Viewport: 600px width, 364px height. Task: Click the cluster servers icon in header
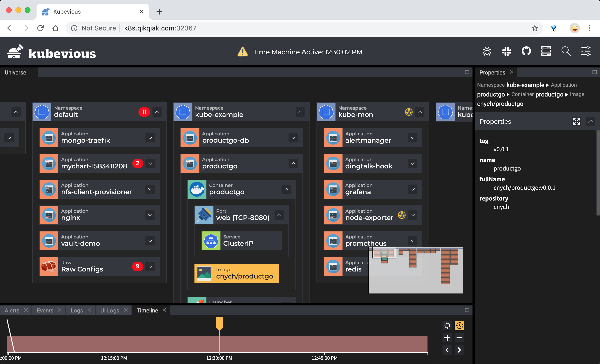tap(546, 51)
